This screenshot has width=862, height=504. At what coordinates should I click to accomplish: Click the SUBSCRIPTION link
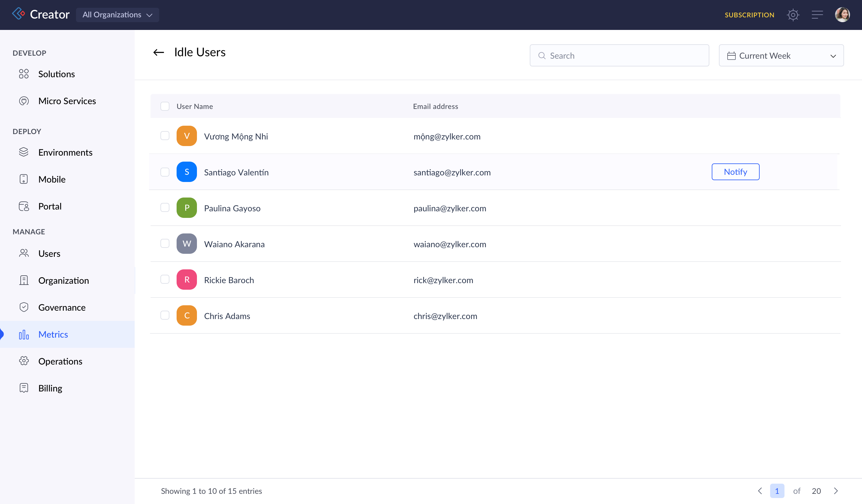(749, 15)
